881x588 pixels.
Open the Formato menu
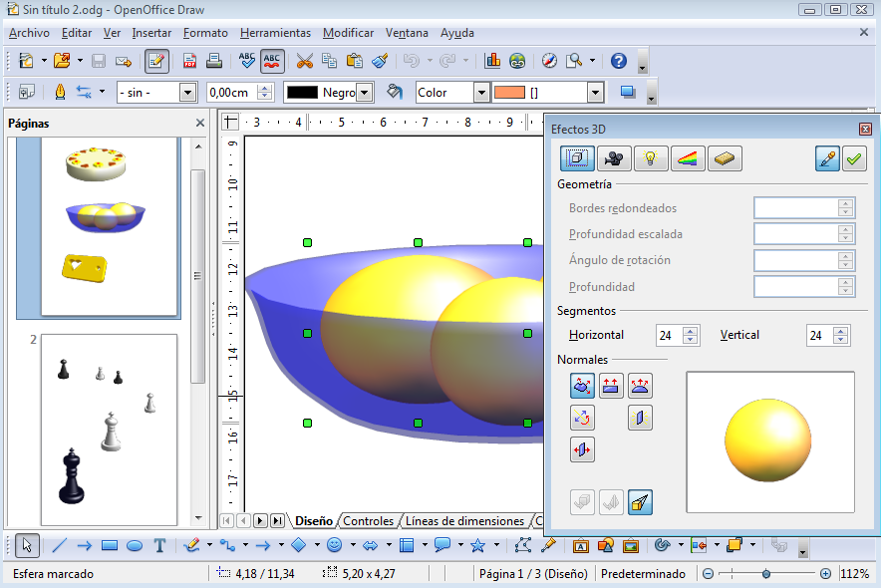[205, 33]
